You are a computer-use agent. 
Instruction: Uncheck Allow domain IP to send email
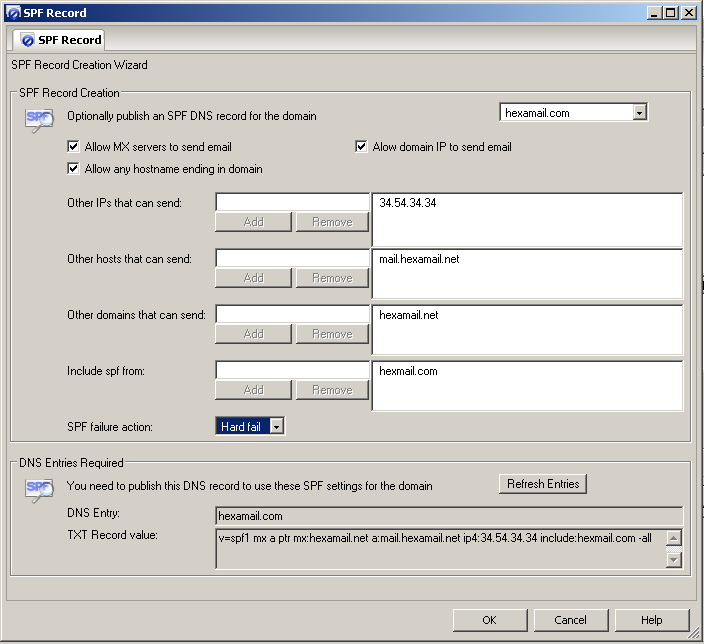tap(362, 147)
